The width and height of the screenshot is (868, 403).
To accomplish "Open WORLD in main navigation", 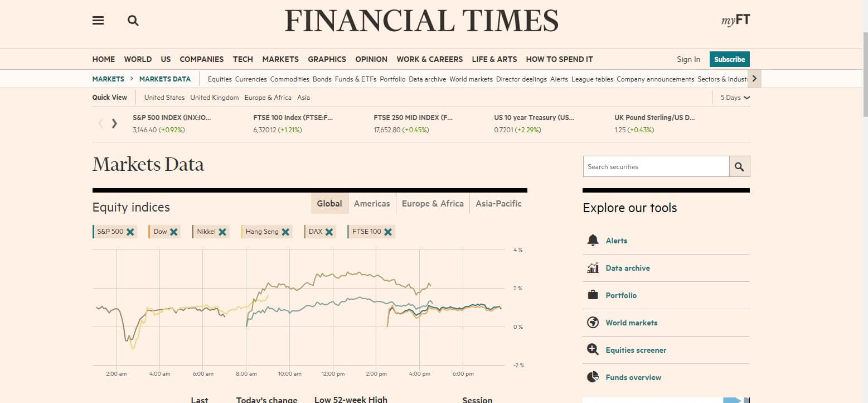I will [x=138, y=59].
